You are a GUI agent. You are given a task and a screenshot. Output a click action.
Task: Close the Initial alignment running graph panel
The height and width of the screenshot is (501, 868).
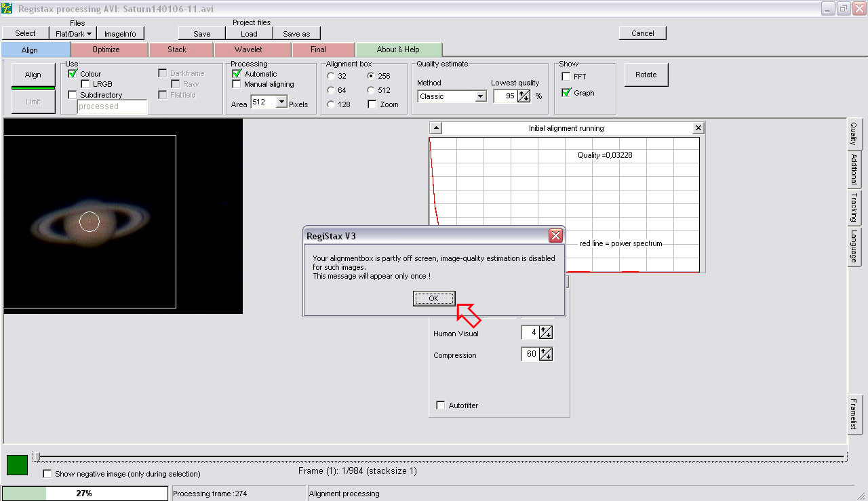point(698,128)
